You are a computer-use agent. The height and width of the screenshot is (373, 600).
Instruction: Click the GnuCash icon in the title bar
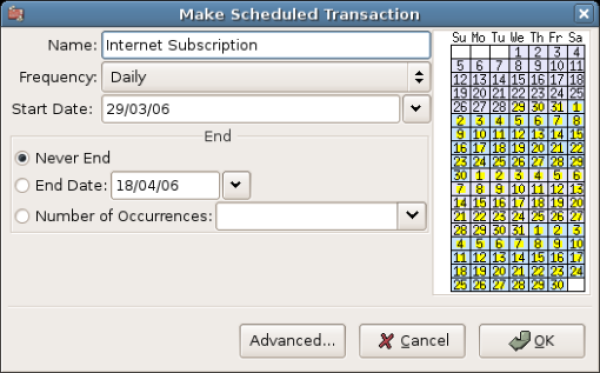[16, 14]
